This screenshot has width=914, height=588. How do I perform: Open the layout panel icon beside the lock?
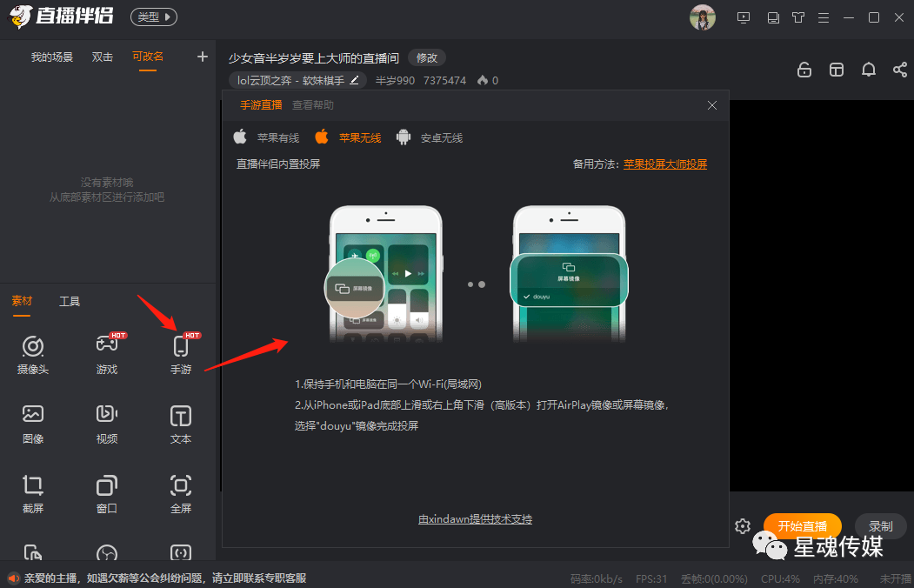coord(837,70)
